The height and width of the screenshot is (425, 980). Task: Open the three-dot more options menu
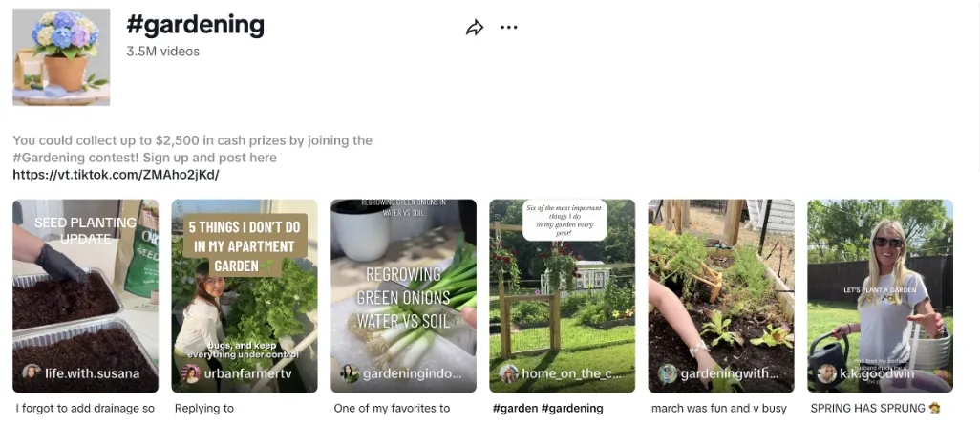point(509,28)
